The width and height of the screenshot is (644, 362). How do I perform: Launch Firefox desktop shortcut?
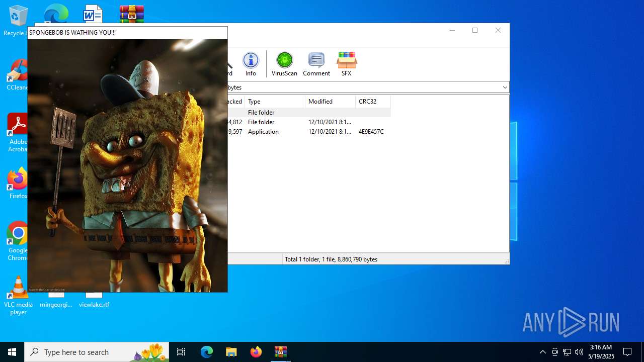click(18, 184)
